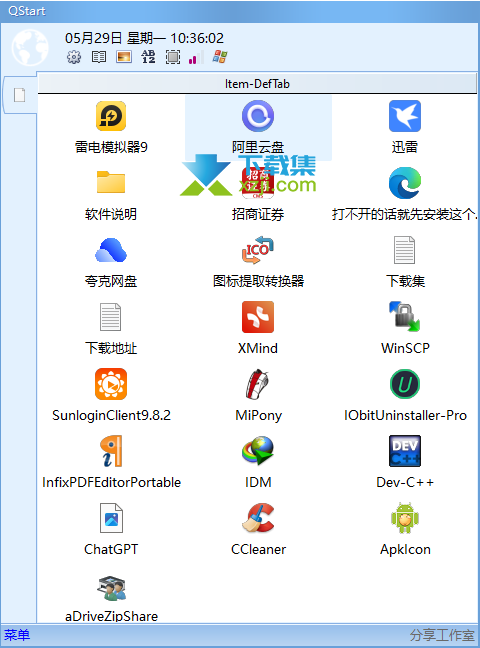Open the 下载地址 document icon
Screen dimensions: 480x648
click(110, 317)
